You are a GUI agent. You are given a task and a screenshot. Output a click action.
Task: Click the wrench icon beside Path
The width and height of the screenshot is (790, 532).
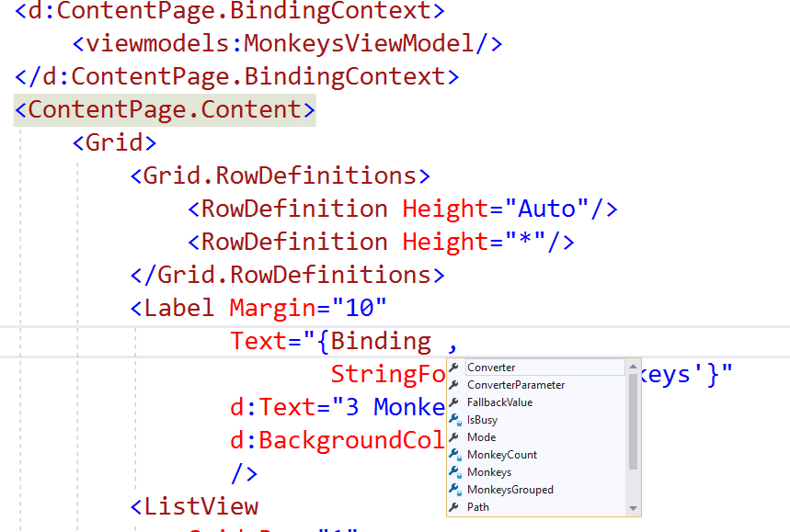pyautogui.click(x=453, y=506)
